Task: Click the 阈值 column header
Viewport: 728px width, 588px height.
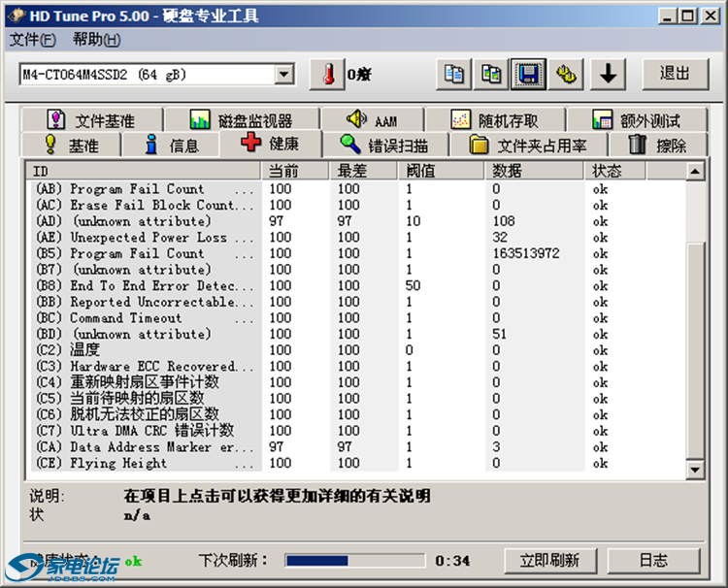Action: click(x=441, y=171)
